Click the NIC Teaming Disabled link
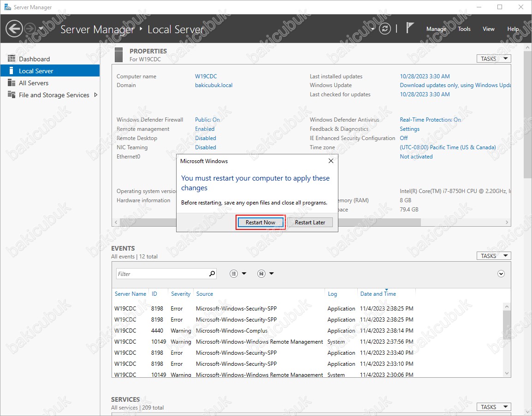This screenshot has width=532, height=416. click(x=205, y=147)
